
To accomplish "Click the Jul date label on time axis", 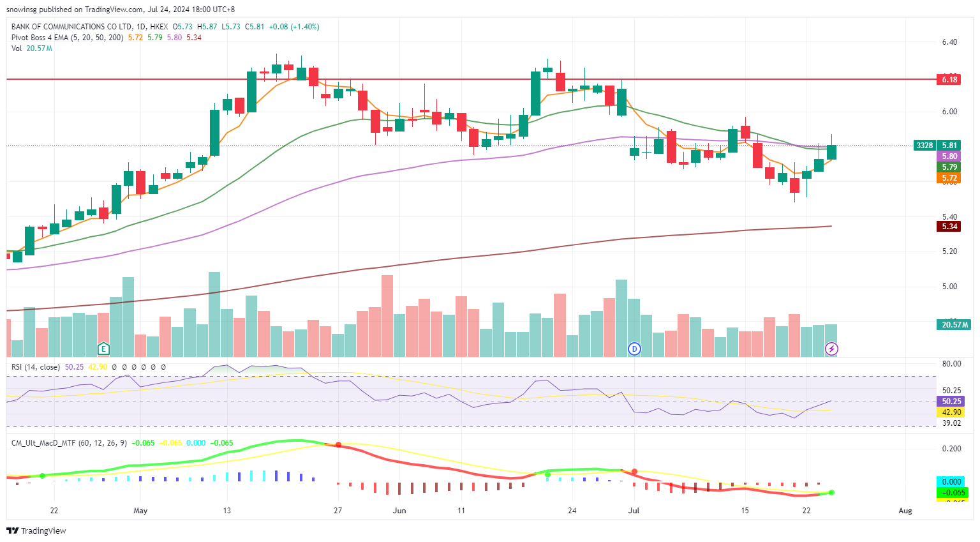I will 634,511.
